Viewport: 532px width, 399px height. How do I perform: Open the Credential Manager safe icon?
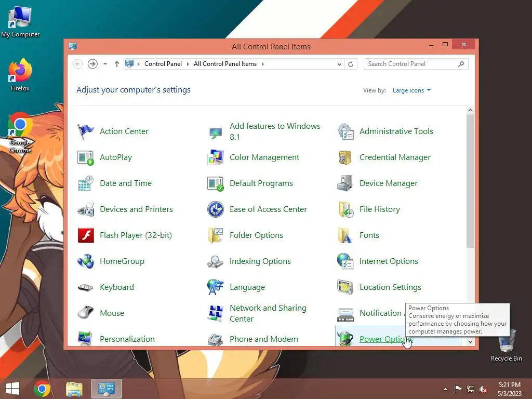[x=345, y=157]
